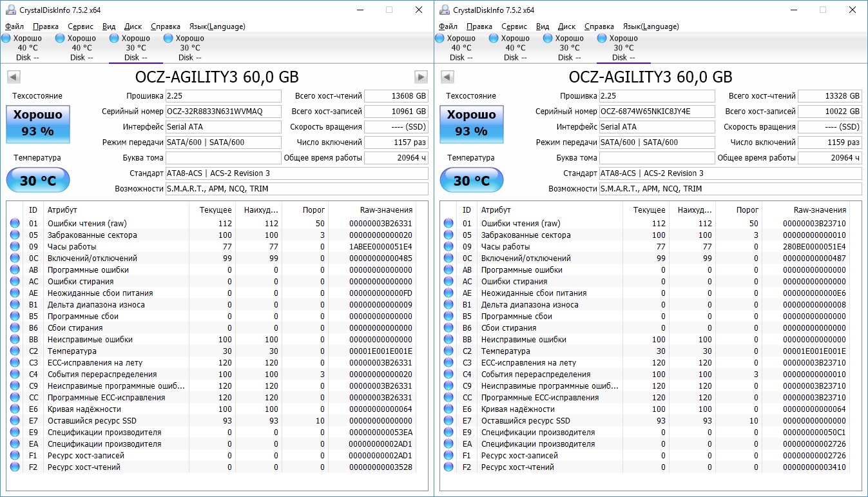Open Язык(Language) menu in right window
868x497 pixels.
pos(651,26)
